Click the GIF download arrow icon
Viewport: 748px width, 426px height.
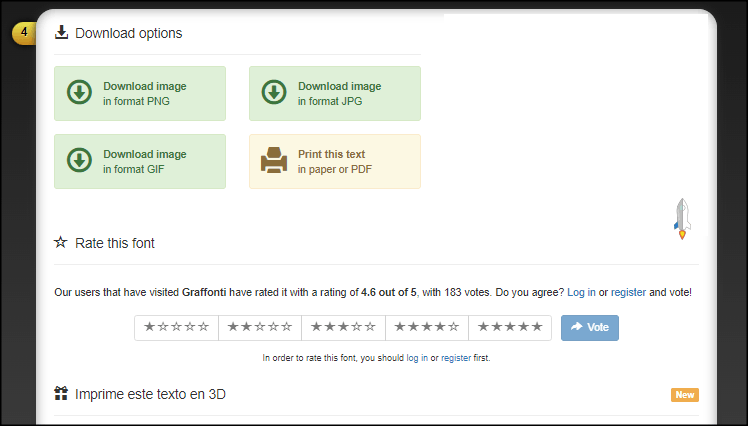[79, 161]
